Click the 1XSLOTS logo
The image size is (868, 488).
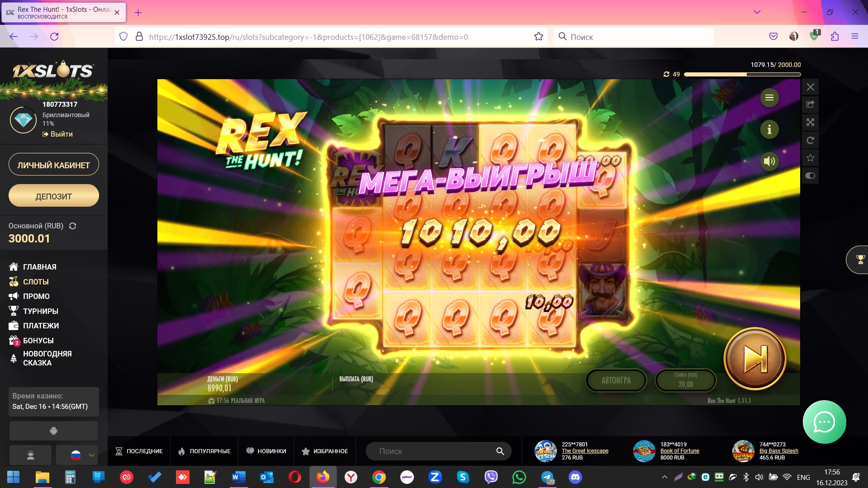pos(53,71)
